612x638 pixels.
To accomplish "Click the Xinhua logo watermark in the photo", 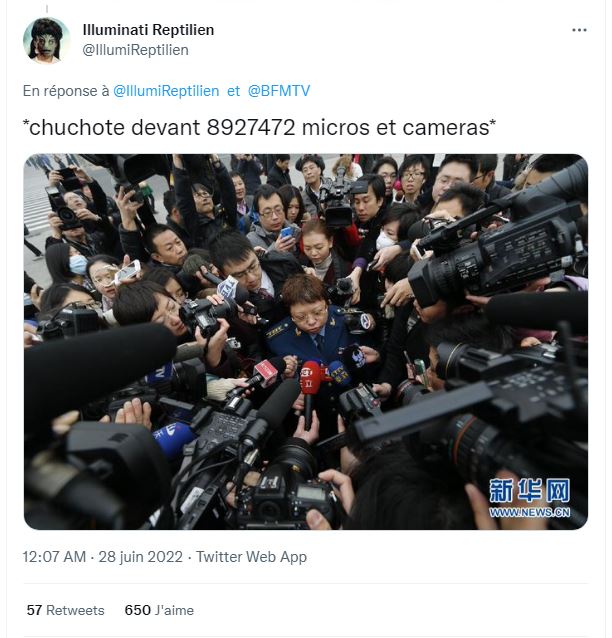I will point(529,490).
